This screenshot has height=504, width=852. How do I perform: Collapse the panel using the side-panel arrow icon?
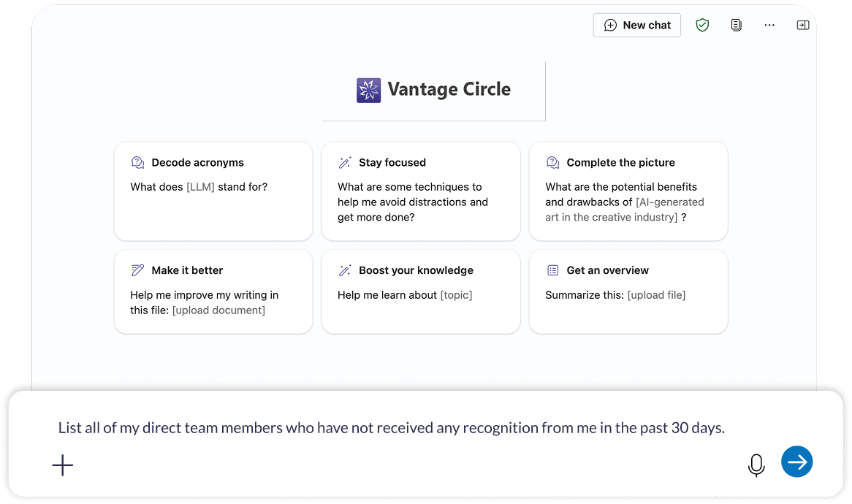[802, 24]
